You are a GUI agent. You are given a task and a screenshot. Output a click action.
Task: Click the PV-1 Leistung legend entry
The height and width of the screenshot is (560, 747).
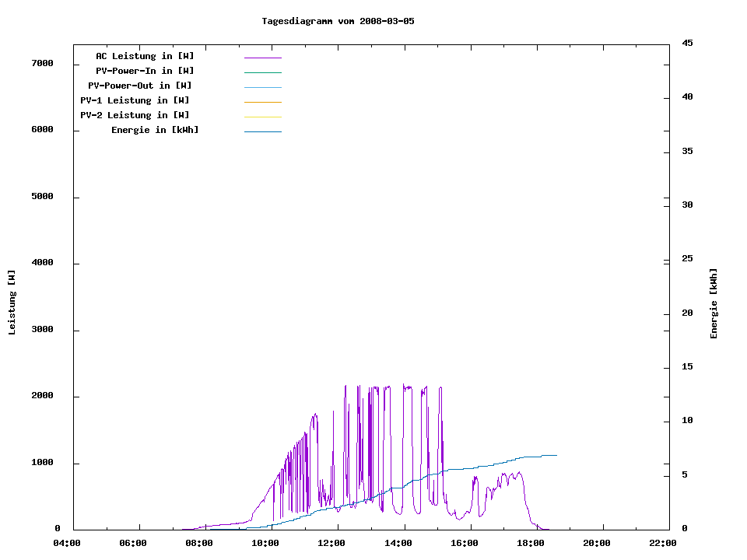[x=135, y=100]
